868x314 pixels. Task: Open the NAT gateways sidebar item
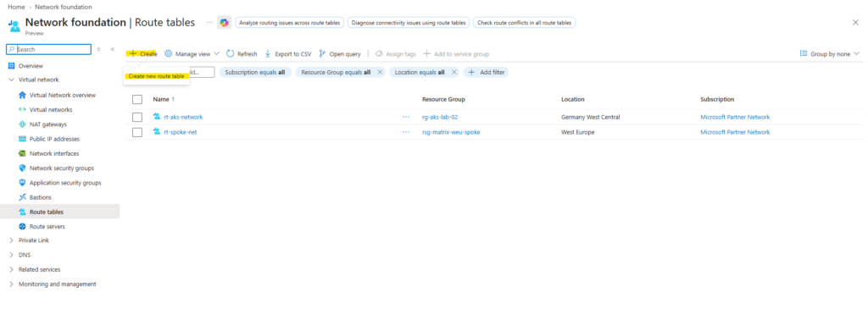coord(47,124)
